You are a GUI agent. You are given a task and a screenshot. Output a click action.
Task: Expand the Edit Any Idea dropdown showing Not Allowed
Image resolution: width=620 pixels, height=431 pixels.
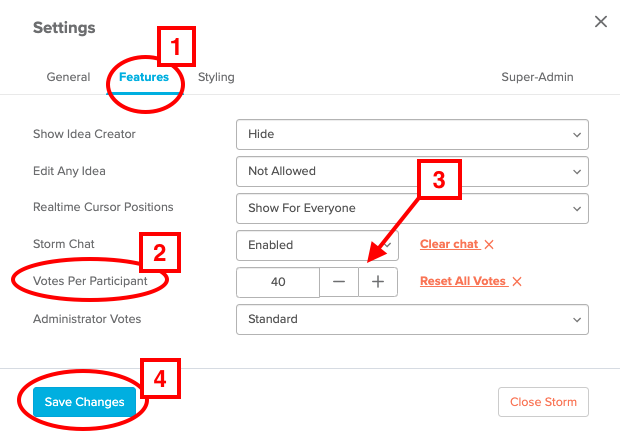pos(412,172)
